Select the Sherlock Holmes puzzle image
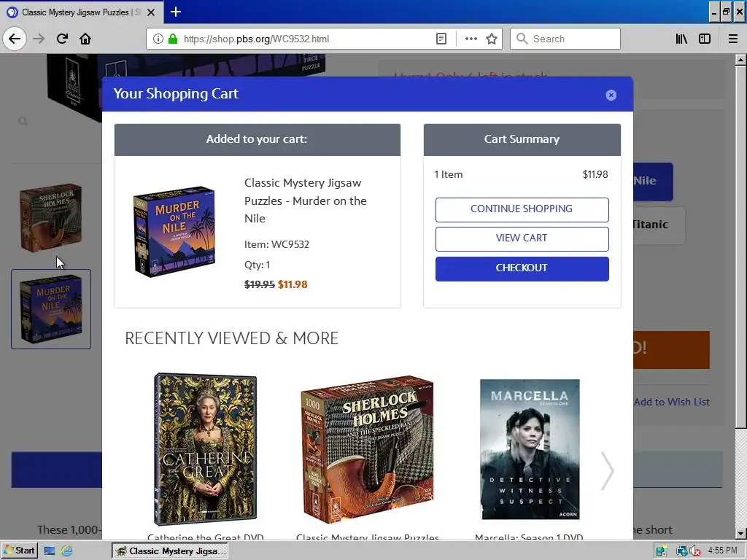This screenshot has height=560, width=747. [368, 448]
